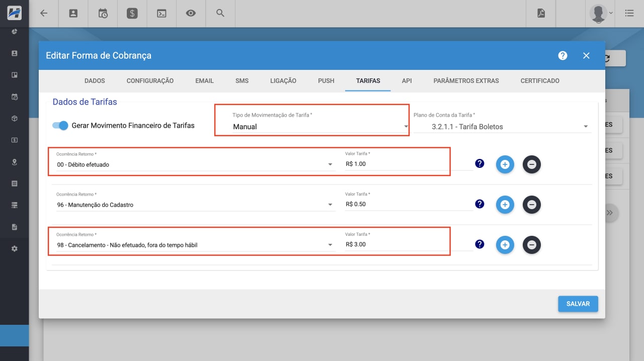
Task: Click help icon on Débito efetuado row
Action: tap(479, 163)
